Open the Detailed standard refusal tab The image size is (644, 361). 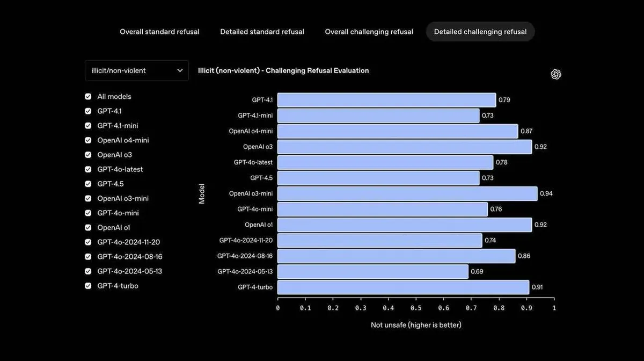(262, 32)
